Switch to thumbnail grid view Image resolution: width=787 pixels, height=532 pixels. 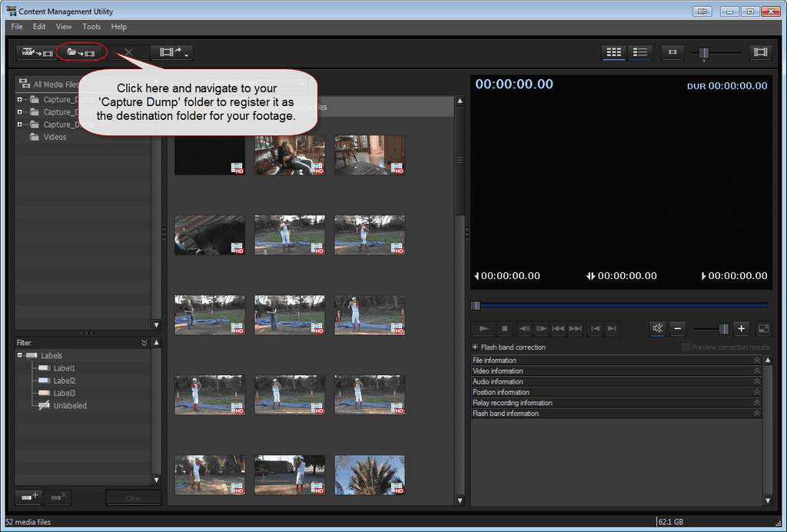pos(613,52)
